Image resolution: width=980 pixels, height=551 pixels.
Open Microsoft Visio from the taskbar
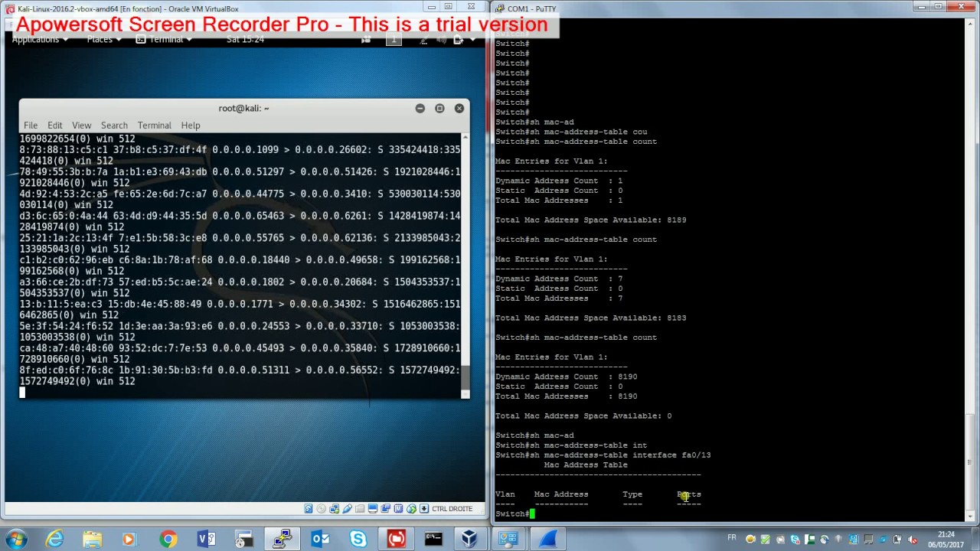tap(206, 539)
